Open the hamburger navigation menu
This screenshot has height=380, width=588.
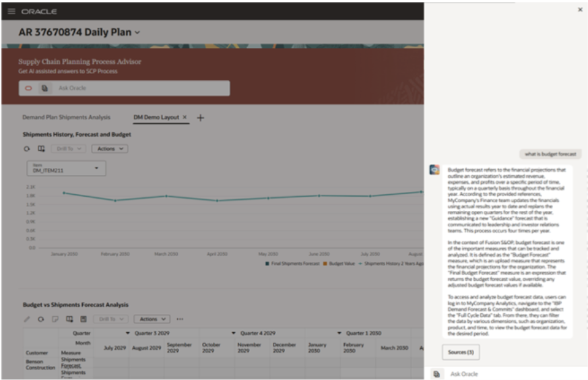point(11,11)
